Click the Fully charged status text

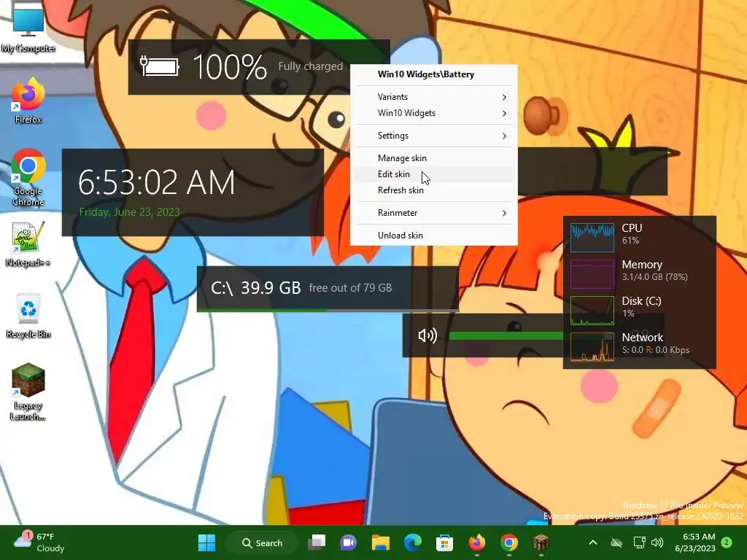tap(311, 66)
